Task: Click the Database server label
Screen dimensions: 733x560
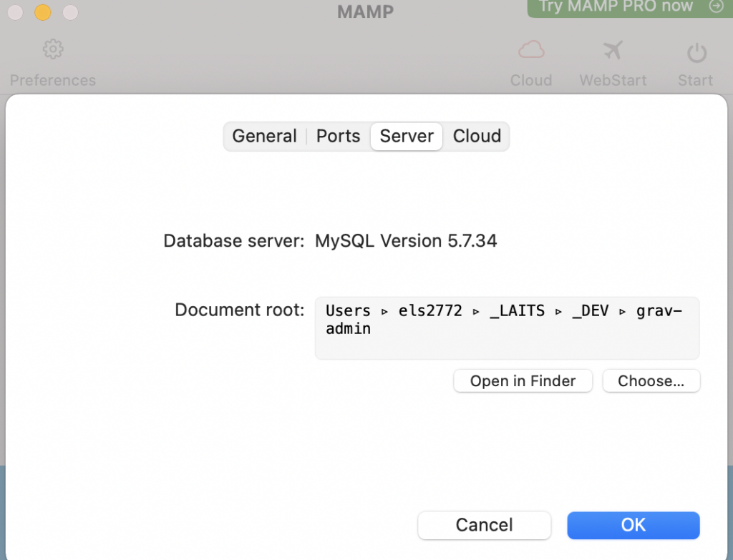Action: [x=234, y=240]
